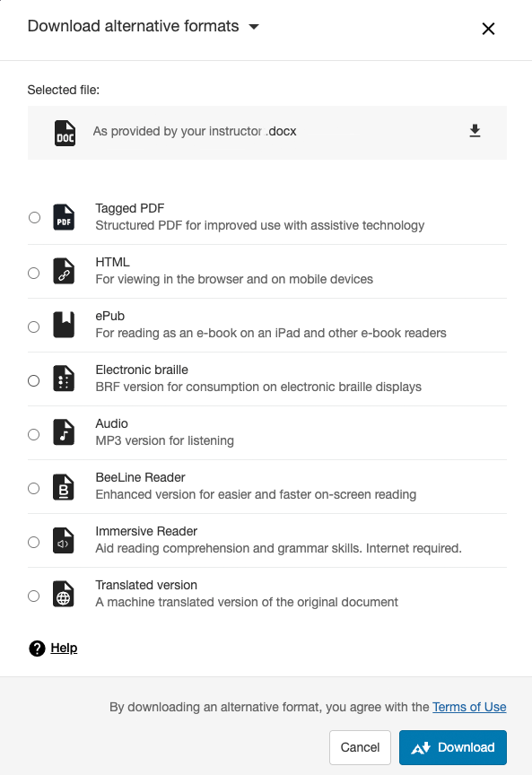The image size is (532, 775).
Task: Click the Immersive Reader speaker icon
Action: pyautogui.click(x=63, y=540)
